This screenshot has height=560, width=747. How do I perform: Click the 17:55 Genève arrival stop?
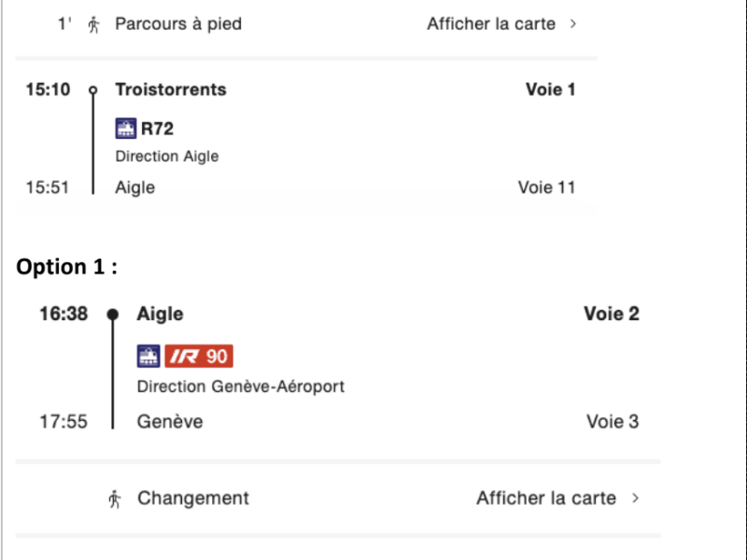click(x=170, y=422)
